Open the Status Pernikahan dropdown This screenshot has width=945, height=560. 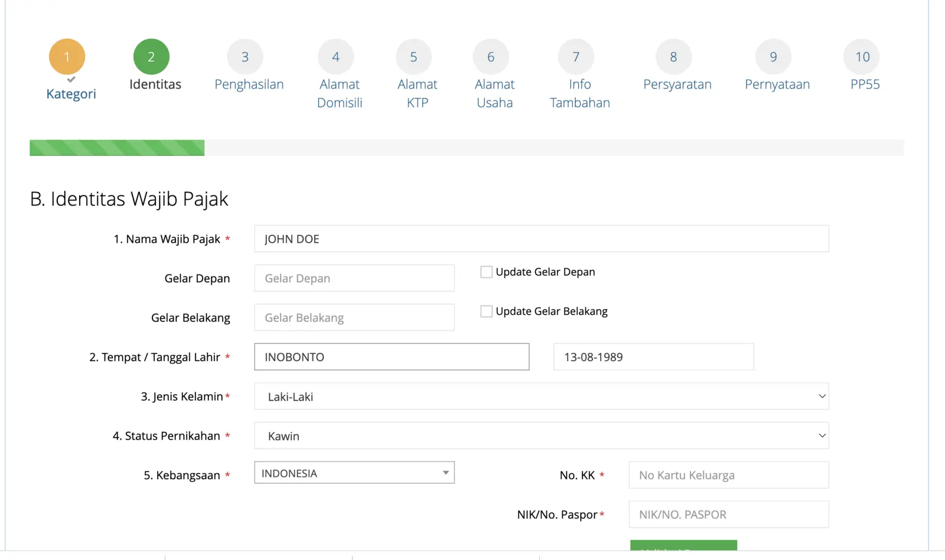point(542,436)
